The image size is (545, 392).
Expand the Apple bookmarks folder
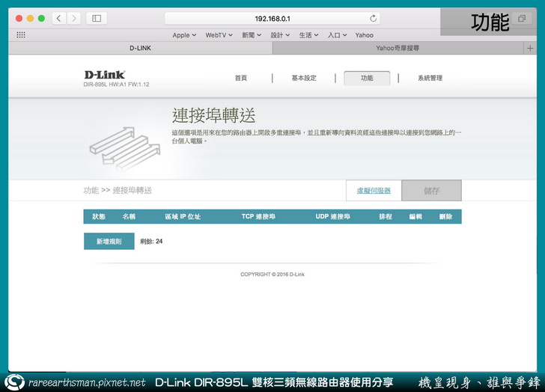184,34
